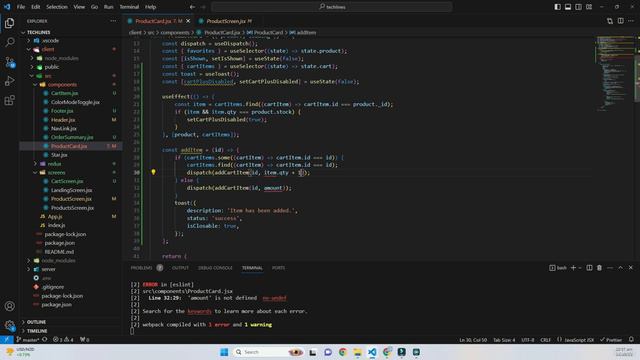Split the editor to the right
Image resolution: width=640 pixels, height=360 pixels.
[620, 21]
